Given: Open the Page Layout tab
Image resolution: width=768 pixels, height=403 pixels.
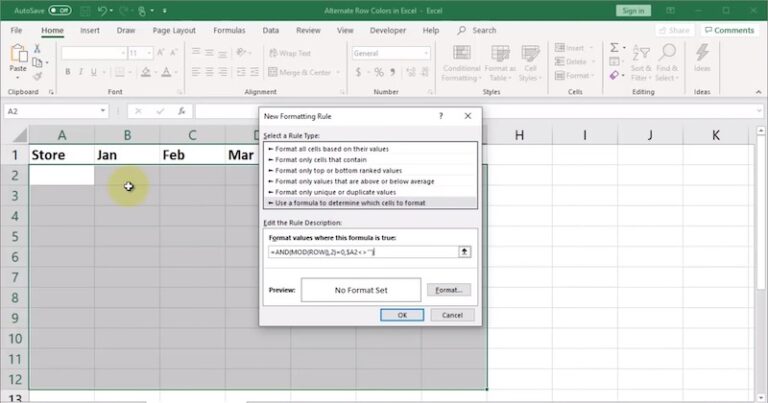Looking at the screenshot, I should point(174,30).
